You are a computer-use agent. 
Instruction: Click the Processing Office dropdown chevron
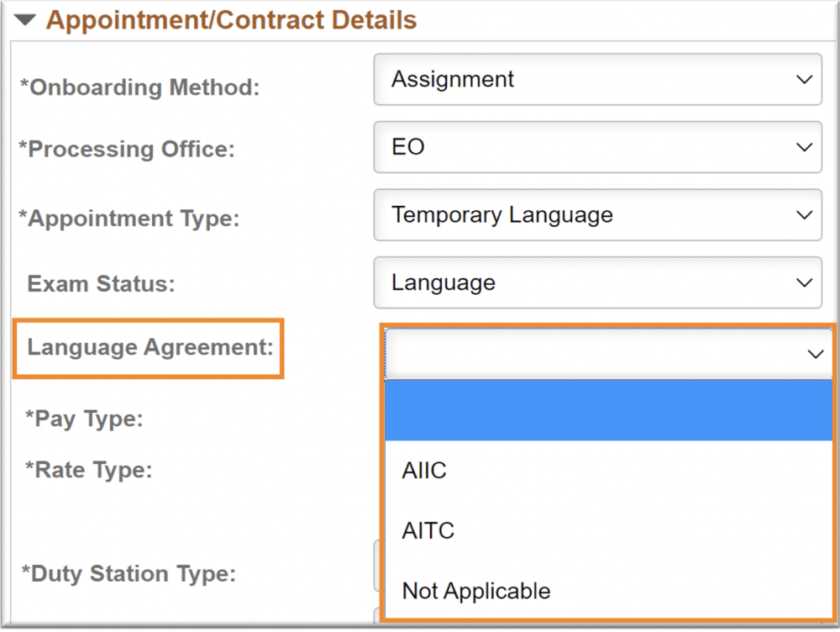[805, 148]
